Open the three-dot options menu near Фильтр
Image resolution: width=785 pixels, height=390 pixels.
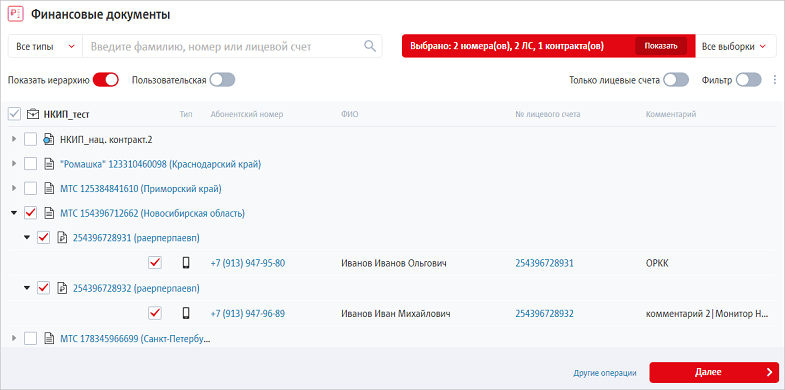pyautogui.click(x=775, y=80)
